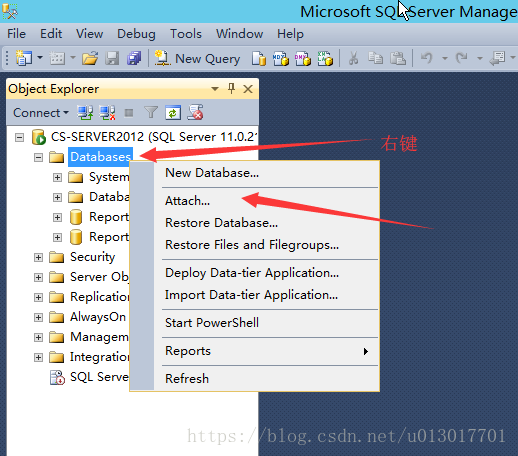518x456 pixels.
Task: Close the Object Explorer panel
Action: tap(248, 89)
